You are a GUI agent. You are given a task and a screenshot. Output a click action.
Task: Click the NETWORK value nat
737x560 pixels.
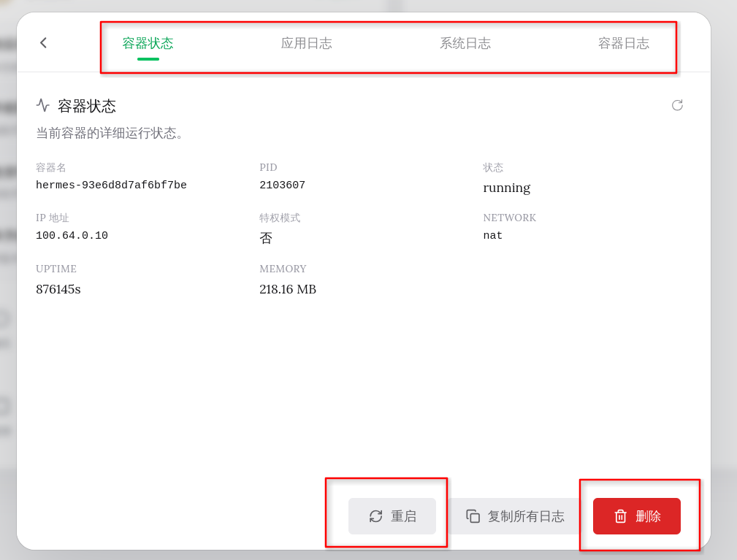tap(492, 235)
